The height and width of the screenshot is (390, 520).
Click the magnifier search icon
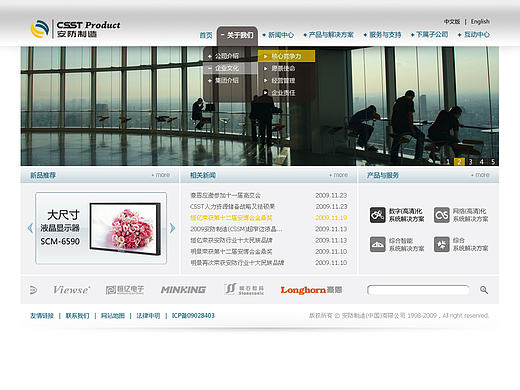[x=484, y=290]
